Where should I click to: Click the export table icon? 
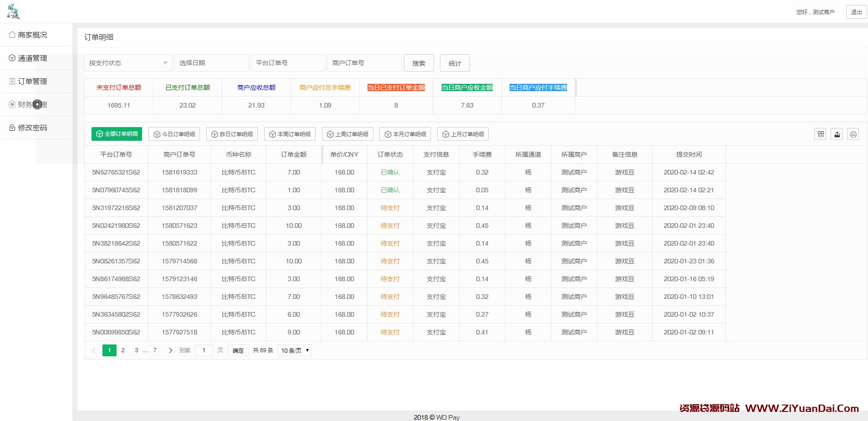pos(837,134)
